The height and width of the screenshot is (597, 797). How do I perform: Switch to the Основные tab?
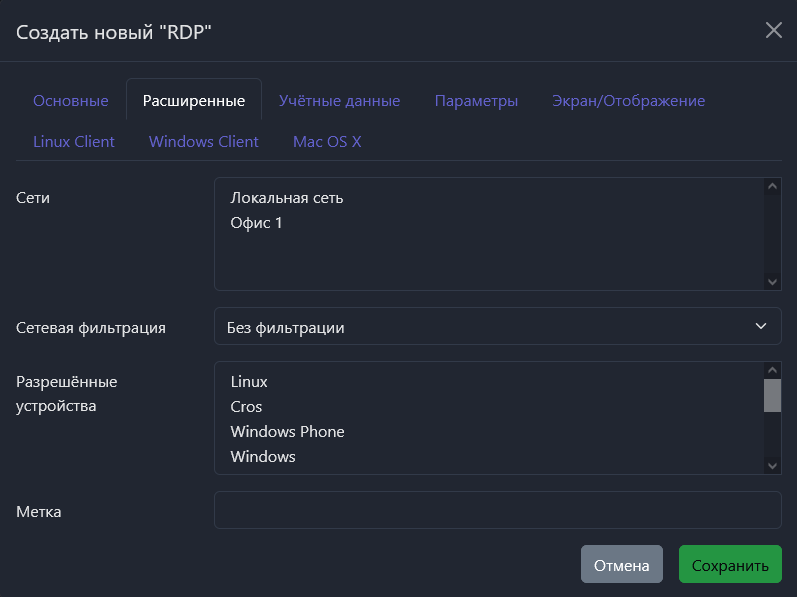pos(70,101)
